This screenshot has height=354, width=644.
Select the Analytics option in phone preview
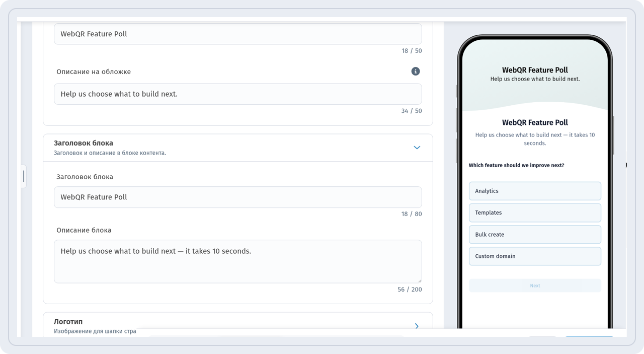coord(535,191)
